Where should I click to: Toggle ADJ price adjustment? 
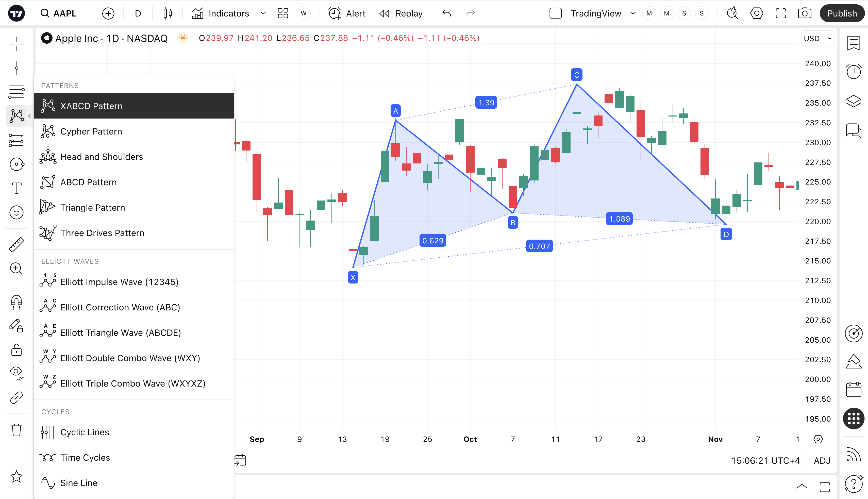coord(822,460)
